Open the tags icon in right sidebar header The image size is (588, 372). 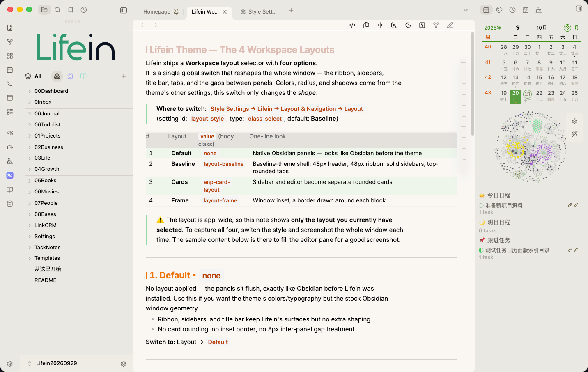[x=499, y=10]
